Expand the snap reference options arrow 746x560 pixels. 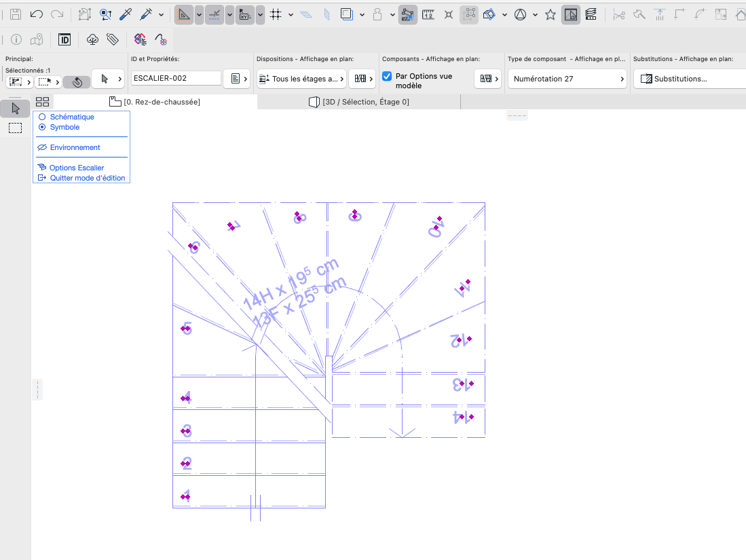pos(230,15)
